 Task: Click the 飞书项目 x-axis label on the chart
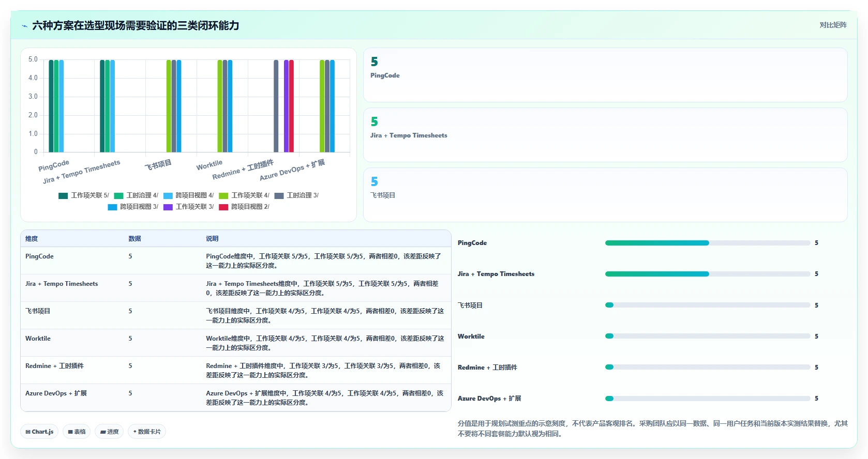[x=158, y=165]
